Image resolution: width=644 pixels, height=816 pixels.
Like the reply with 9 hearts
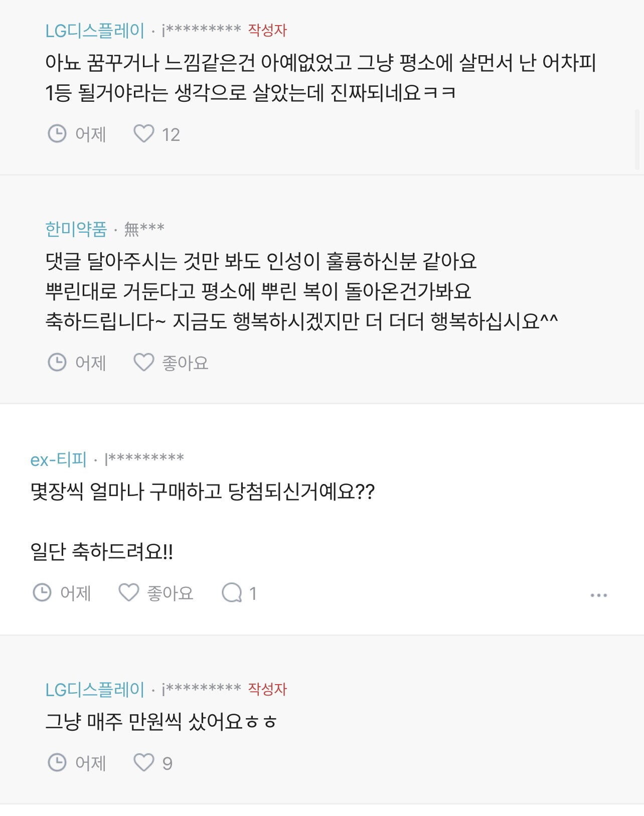pos(143,762)
